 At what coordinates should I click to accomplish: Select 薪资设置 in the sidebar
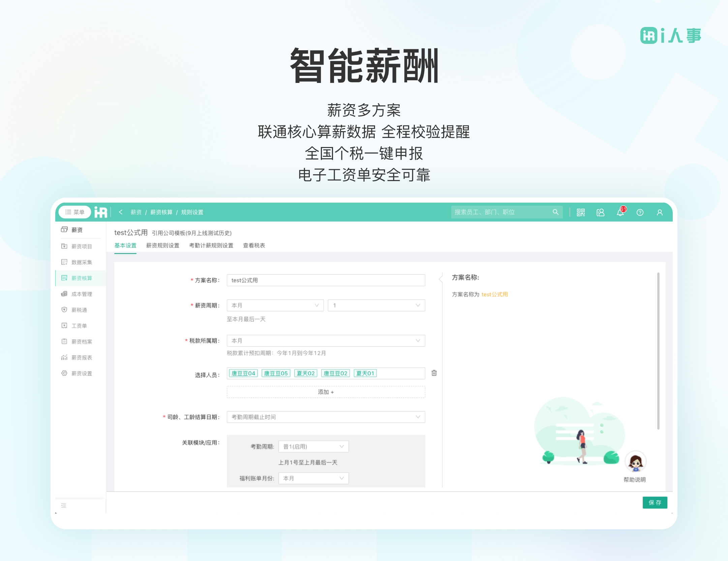(x=81, y=373)
